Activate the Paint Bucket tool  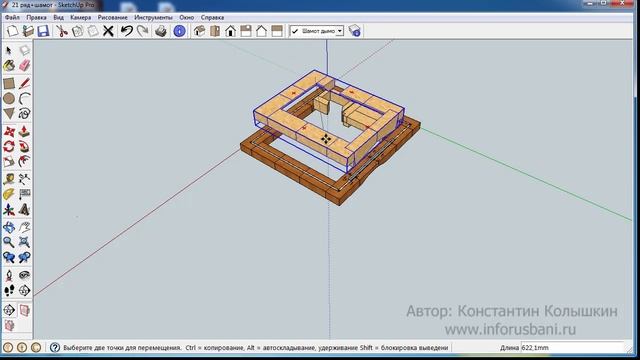(9, 65)
